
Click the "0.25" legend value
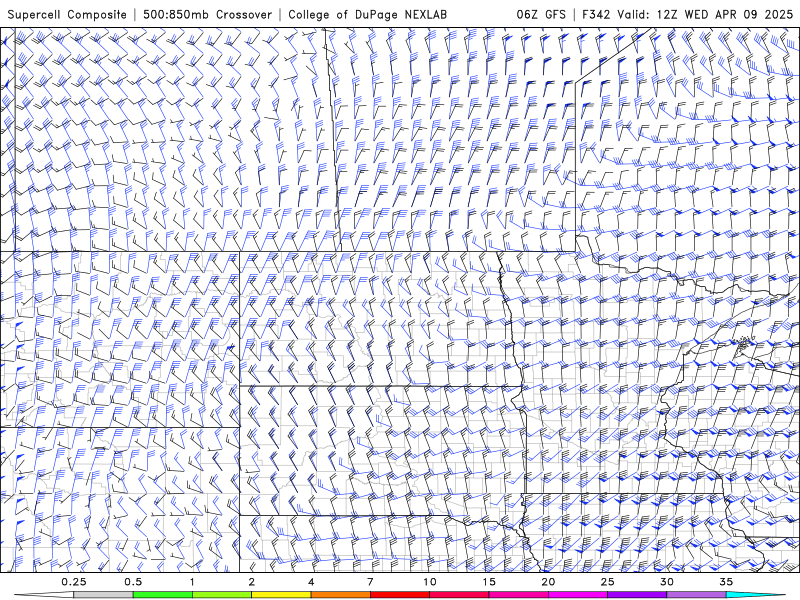pos(73,582)
